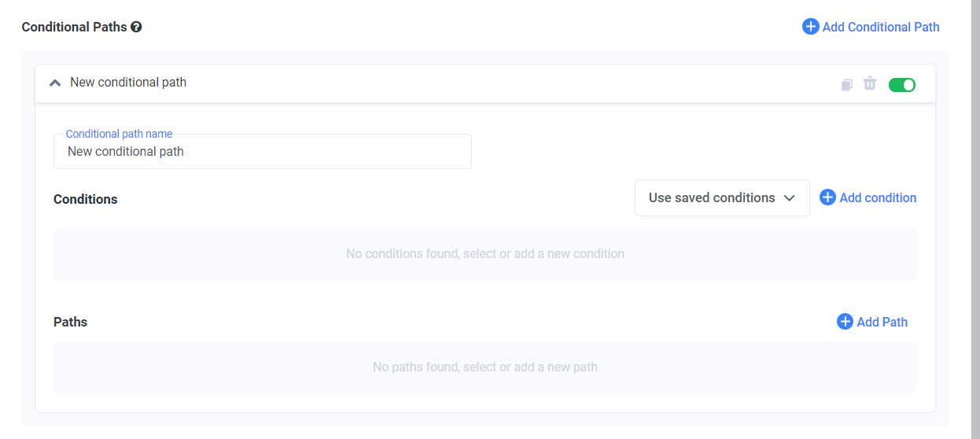The width and height of the screenshot is (980, 439).
Task: Collapse the New conditional path panel chevron
Action: 55,83
